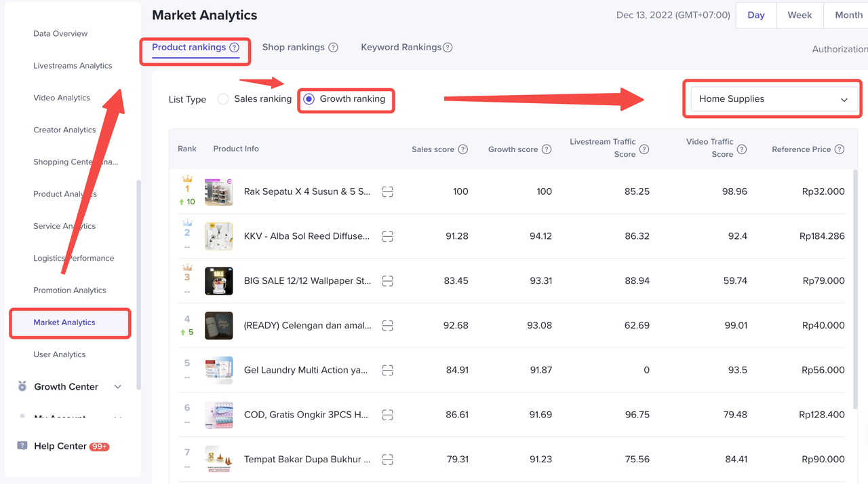
Task: Select the Growth ranking radio button
Action: coord(309,99)
